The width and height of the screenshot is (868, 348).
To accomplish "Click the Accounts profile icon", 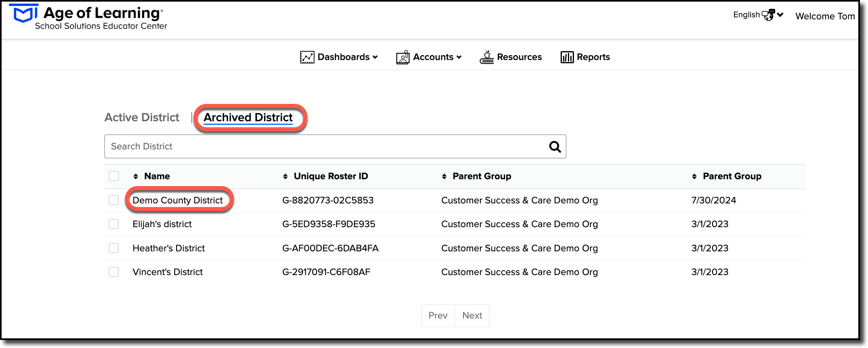I will pos(403,57).
